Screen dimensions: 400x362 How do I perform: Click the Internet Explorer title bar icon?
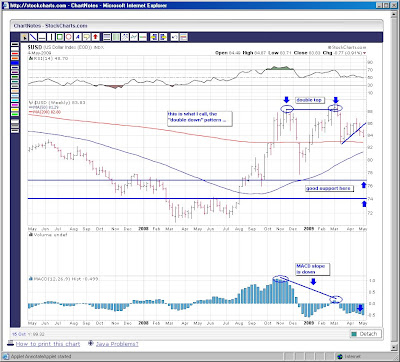(x=6, y=5)
